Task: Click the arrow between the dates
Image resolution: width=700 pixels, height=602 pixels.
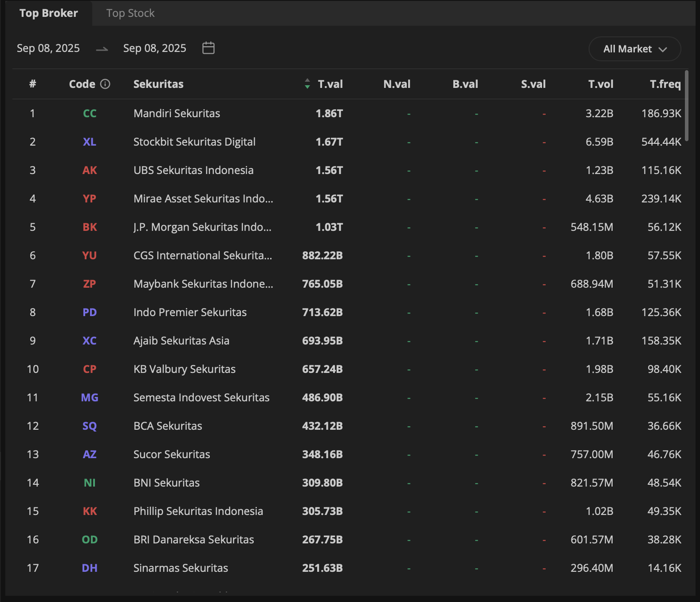Action: pos(102,49)
